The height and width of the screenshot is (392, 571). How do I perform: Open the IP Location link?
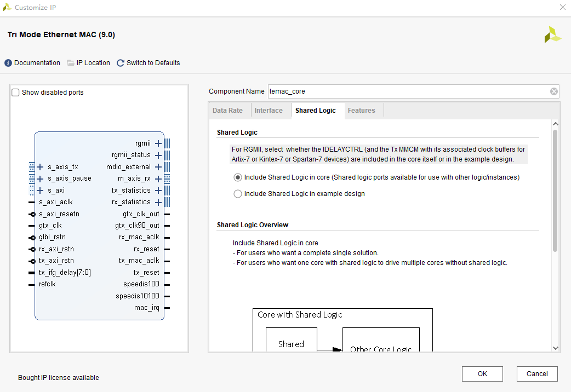93,63
